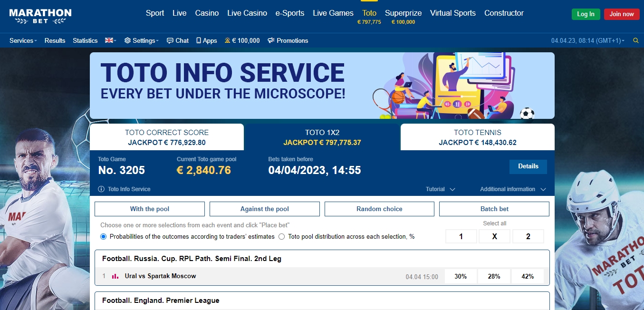The width and height of the screenshot is (644, 310).
Task: Click the Toto Info Service link text
Action: 129,189
